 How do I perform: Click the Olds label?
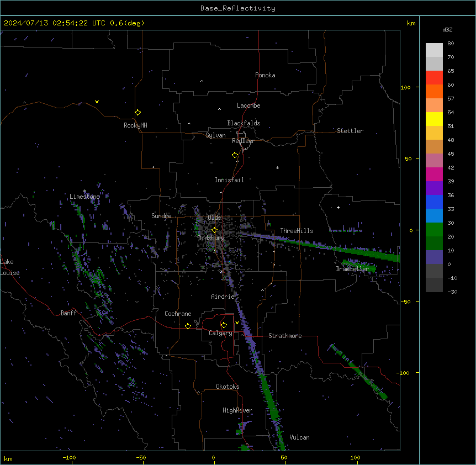point(214,218)
